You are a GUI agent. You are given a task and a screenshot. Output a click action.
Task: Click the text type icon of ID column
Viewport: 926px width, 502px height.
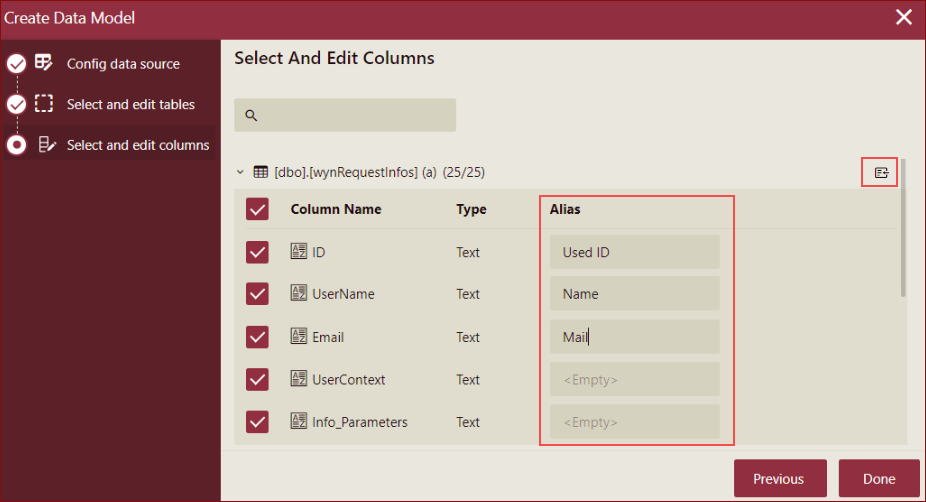(x=299, y=251)
